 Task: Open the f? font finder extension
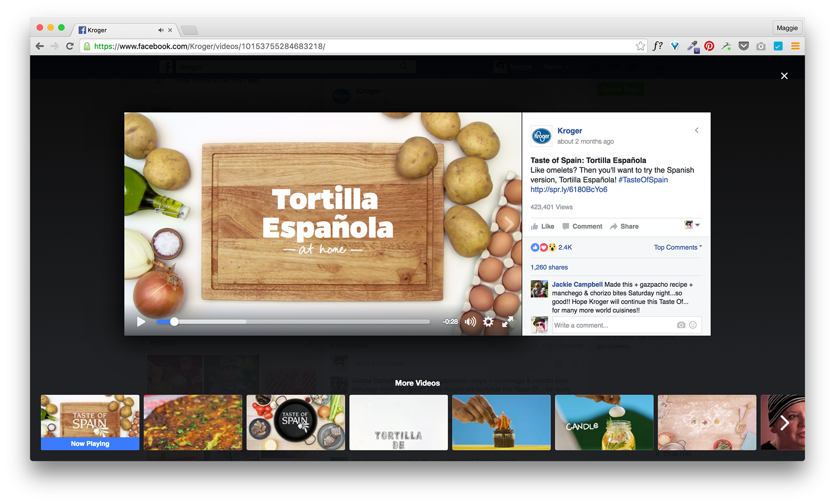[658, 46]
